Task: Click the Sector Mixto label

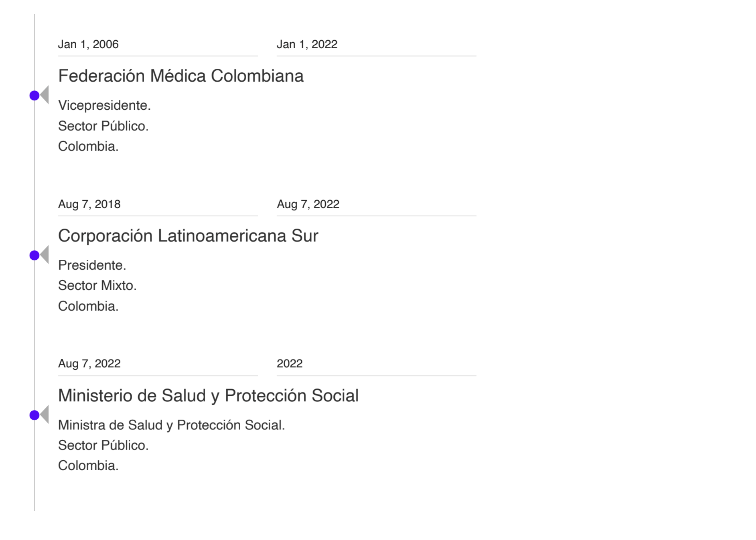Action: (x=97, y=285)
